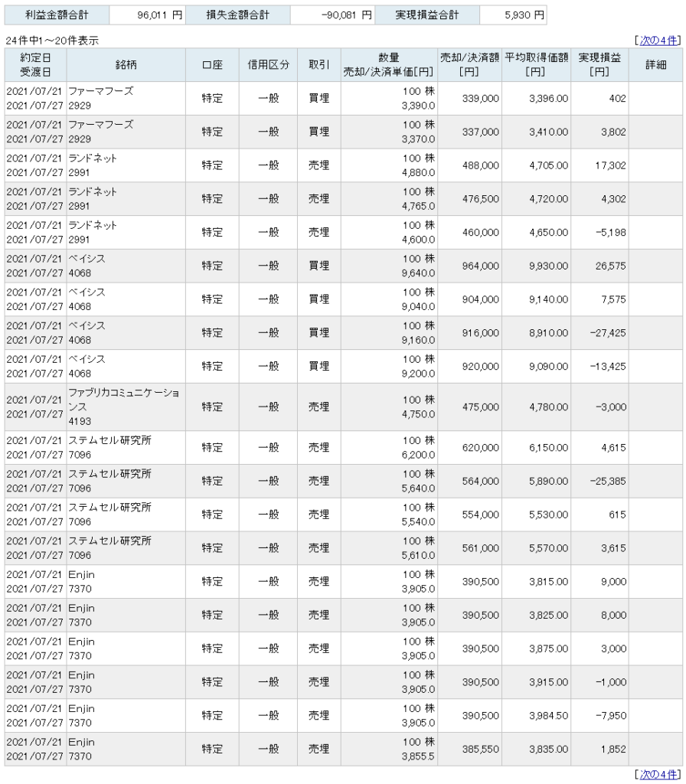This screenshot has width=686, height=784.
Task: Select the 3,984.50 average cost cell
Action: pos(536,716)
